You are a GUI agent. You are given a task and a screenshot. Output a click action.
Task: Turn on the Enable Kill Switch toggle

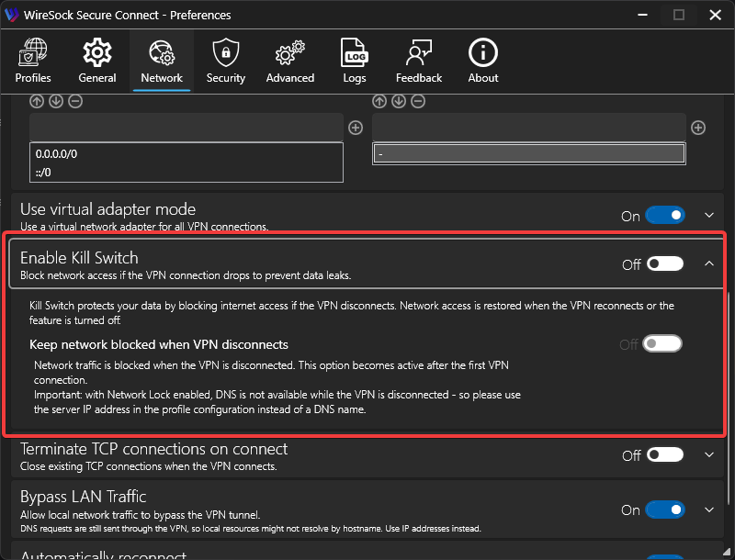point(664,264)
